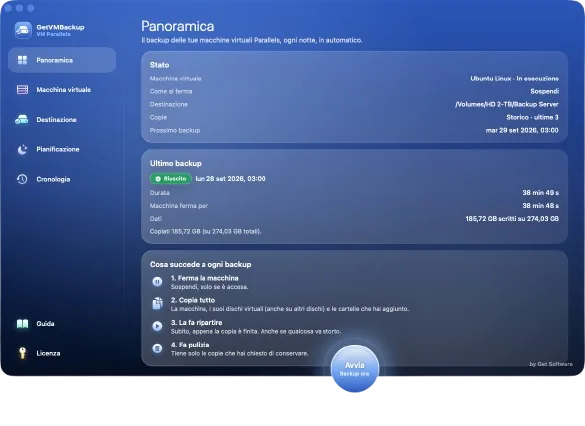Click the 38 min 48 s stopped value
Screen dimensions: 585x426
coord(540,206)
